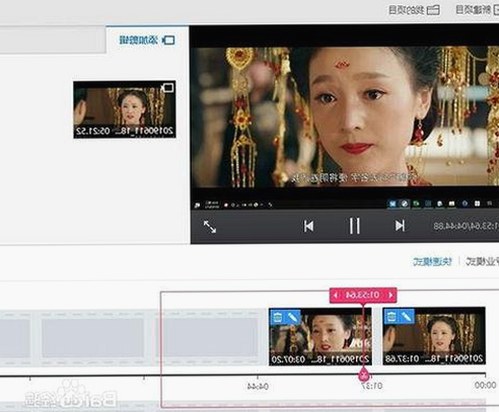This screenshot has height=412, width=499.
Task: Click the pink 01:53.64 playhead time label
Action: (x=363, y=295)
